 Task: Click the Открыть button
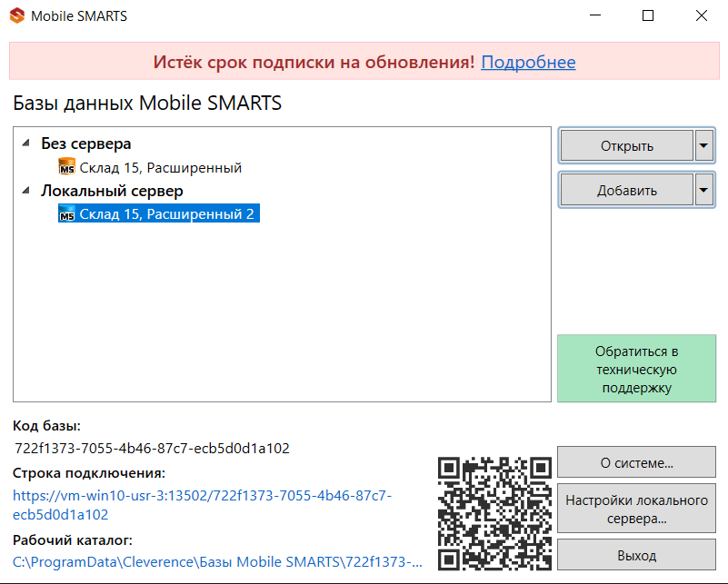pos(627,145)
